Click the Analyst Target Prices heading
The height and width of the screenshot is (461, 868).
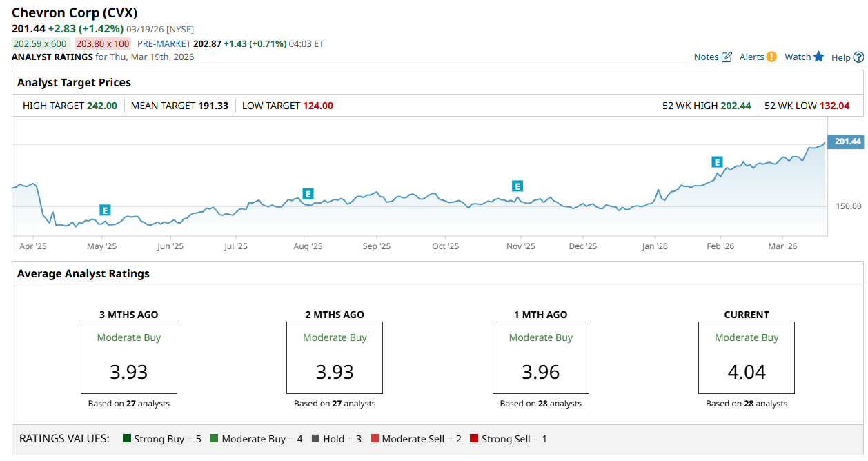(74, 82)
